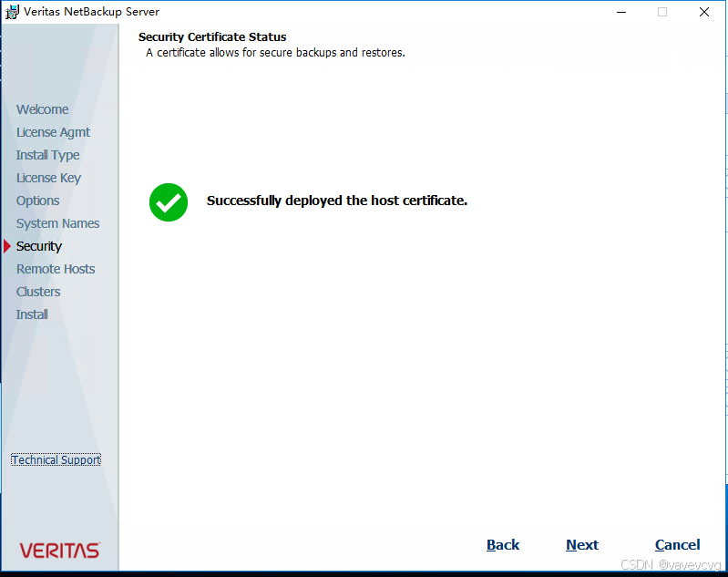Go Back to the previous step
The image size is (728, 577).
(x=503, y=544)
